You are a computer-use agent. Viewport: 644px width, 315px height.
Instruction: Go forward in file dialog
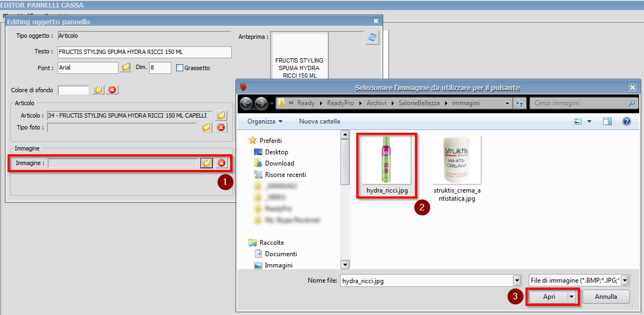click(x=261, y=103)
